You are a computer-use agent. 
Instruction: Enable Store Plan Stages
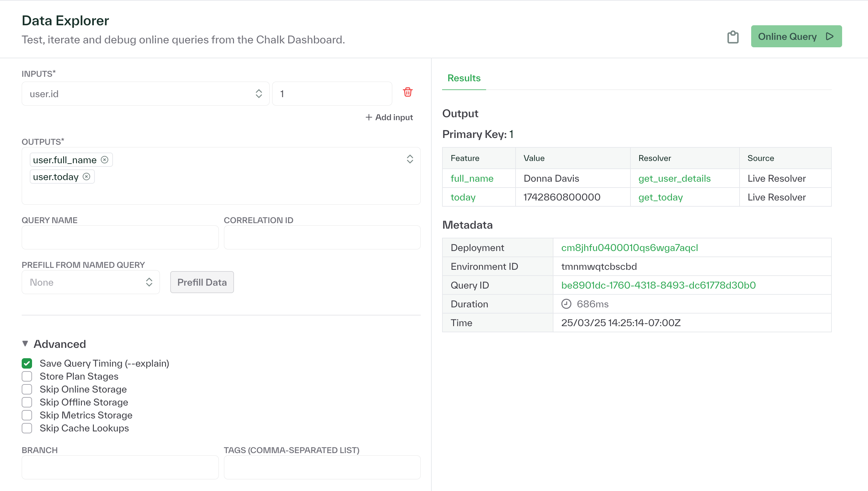pos(27,376)
